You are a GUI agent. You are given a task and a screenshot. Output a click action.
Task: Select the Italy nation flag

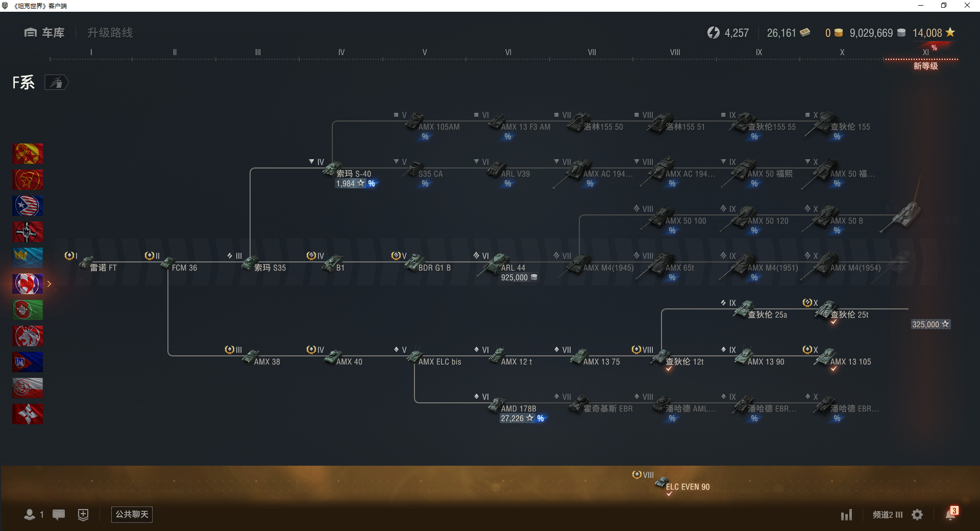pos(28,310)
